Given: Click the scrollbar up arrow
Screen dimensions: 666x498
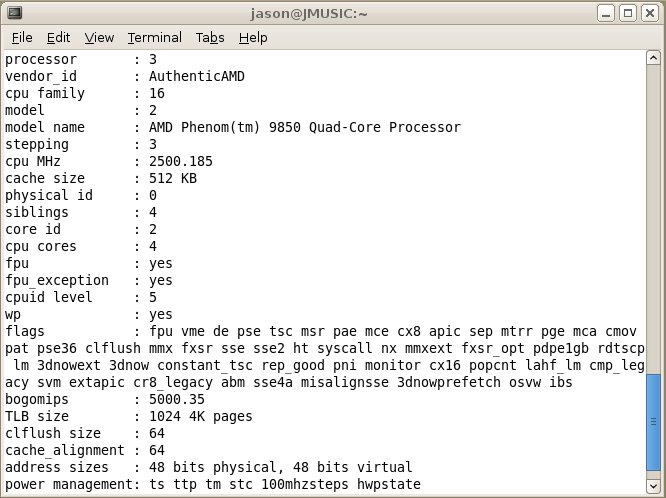Looking at the screenshot, I should point(653,57).
